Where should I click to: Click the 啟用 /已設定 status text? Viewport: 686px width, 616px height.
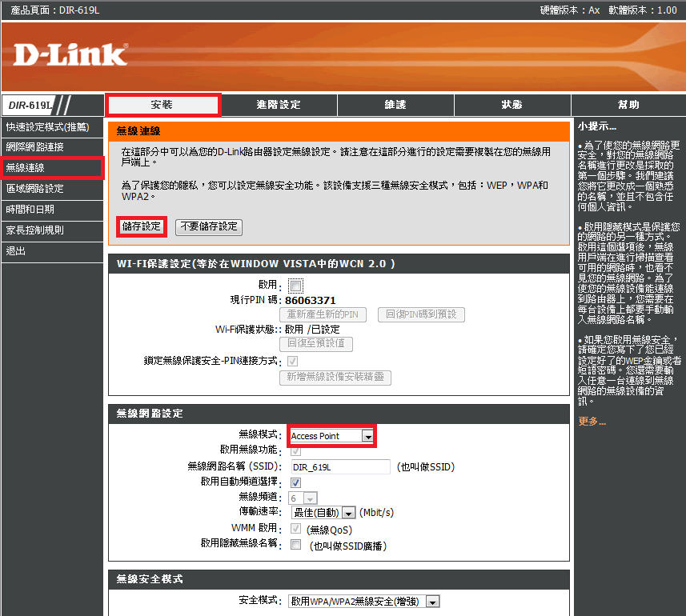point(312,330)
